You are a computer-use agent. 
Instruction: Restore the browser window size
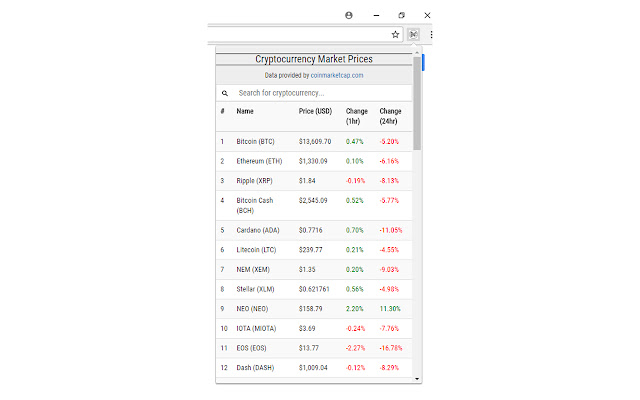[402, 15]
